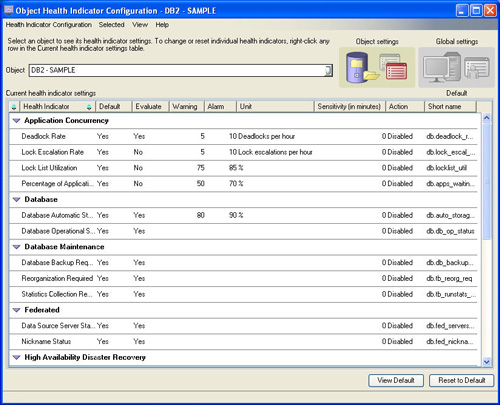Click the Reset to Default button
The width and height of the screenshot is (500, 405).
(x=461, y=380)
